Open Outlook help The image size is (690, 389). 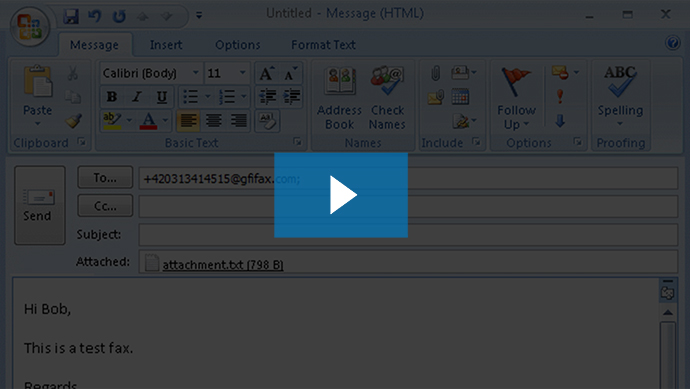(x=673, y=43)
